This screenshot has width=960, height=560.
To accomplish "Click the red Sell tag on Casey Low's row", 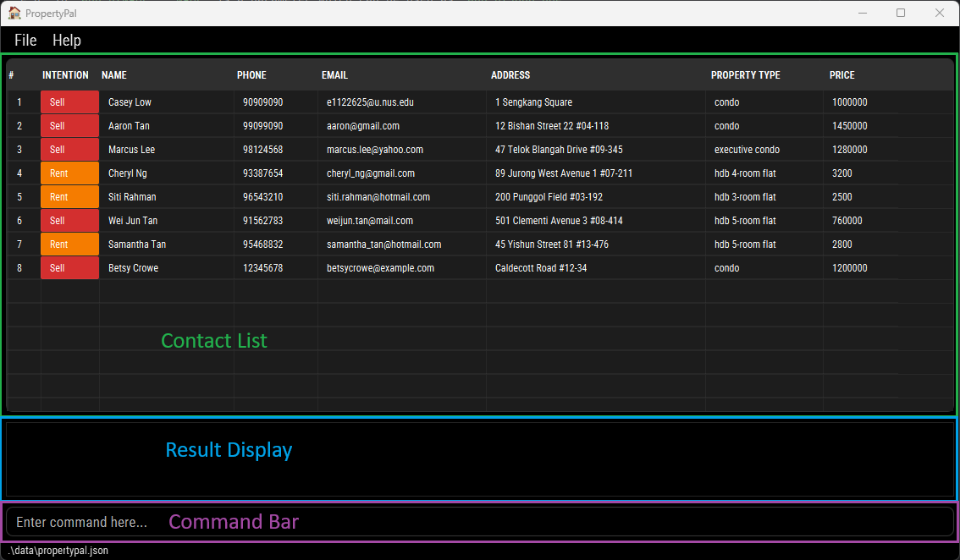I will pyautogui.click(x=69, y=102).
